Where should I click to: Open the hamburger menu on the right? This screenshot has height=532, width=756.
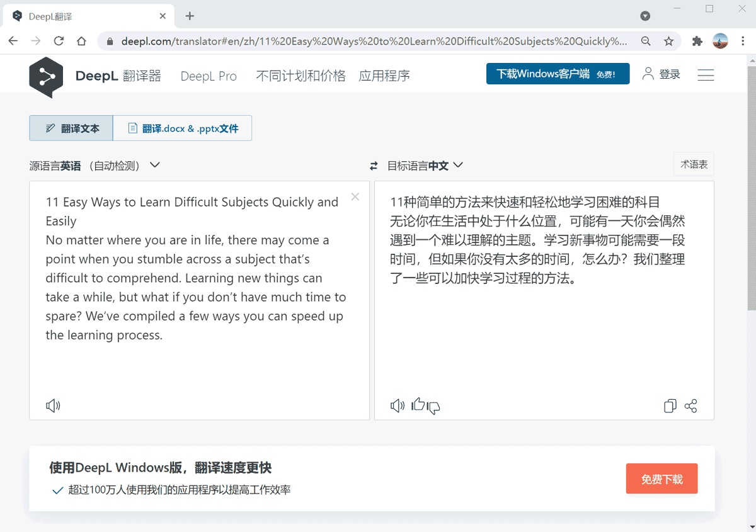tap(706, 74)
